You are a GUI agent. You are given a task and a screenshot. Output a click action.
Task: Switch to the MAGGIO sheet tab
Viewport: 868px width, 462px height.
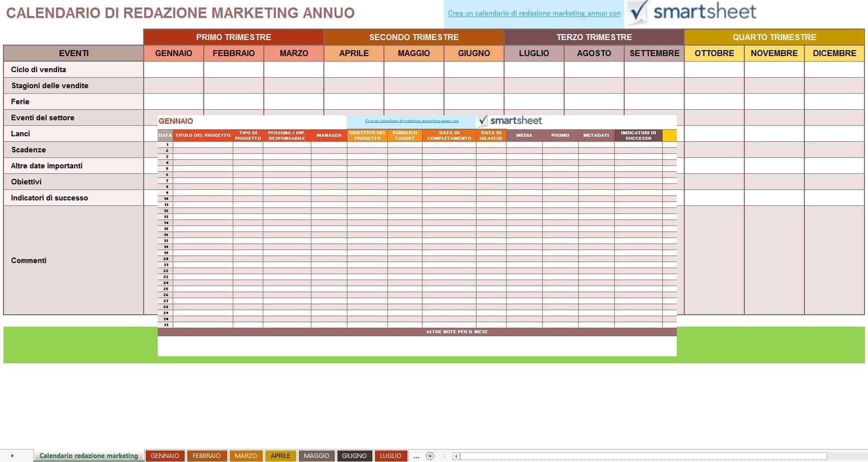pyautogui.click(x=316, y=456)
